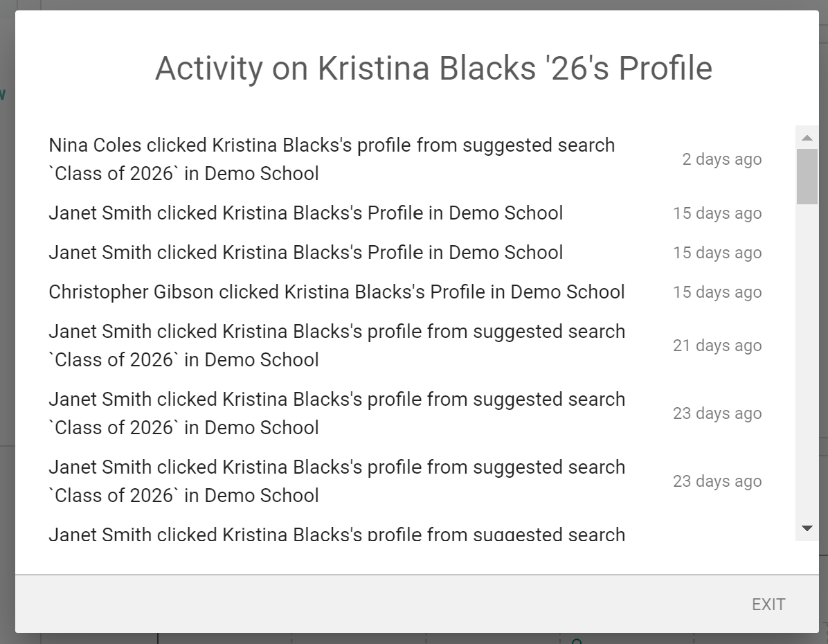Click the scrollbar down arrow
The height and width of the screenshot is (644, 828).
pyautogui.click(x=807, y=528)
